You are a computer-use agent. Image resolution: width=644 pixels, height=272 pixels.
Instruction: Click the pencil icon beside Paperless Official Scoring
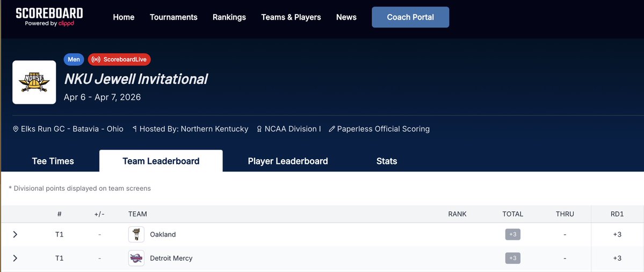[x=332, y=129]
